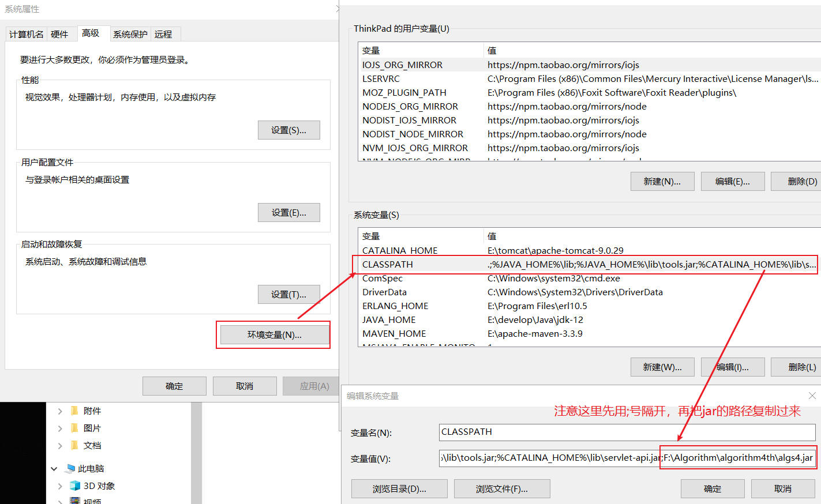821x504 pixels.
Task: Click the 文档 folder icon
Action: 74,445
